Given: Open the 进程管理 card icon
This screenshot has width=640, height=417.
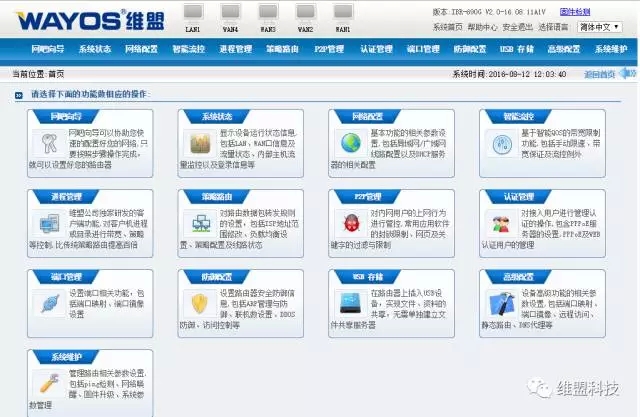Looking at the screenshot, I should click(x=48, y=222).
